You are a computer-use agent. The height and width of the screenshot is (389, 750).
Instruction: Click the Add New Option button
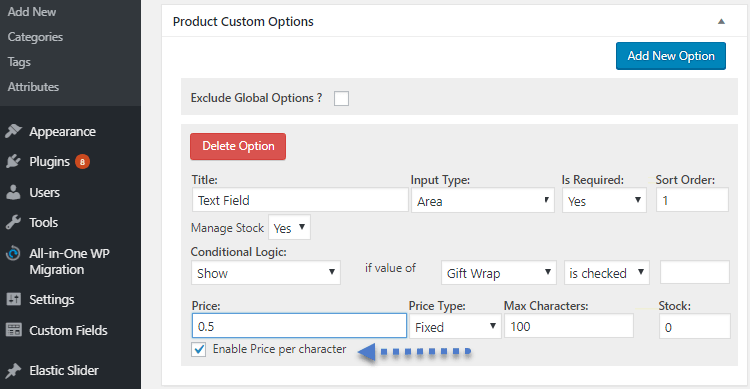(671, 56)
